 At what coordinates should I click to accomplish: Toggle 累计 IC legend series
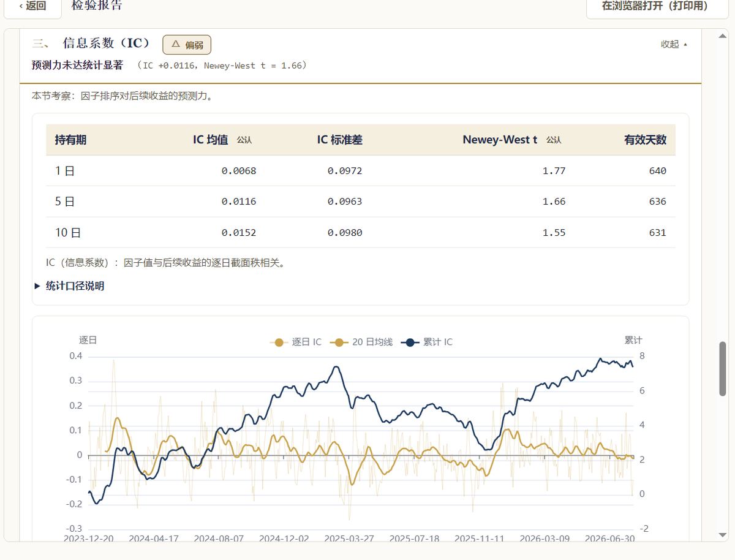pos(427,342)
